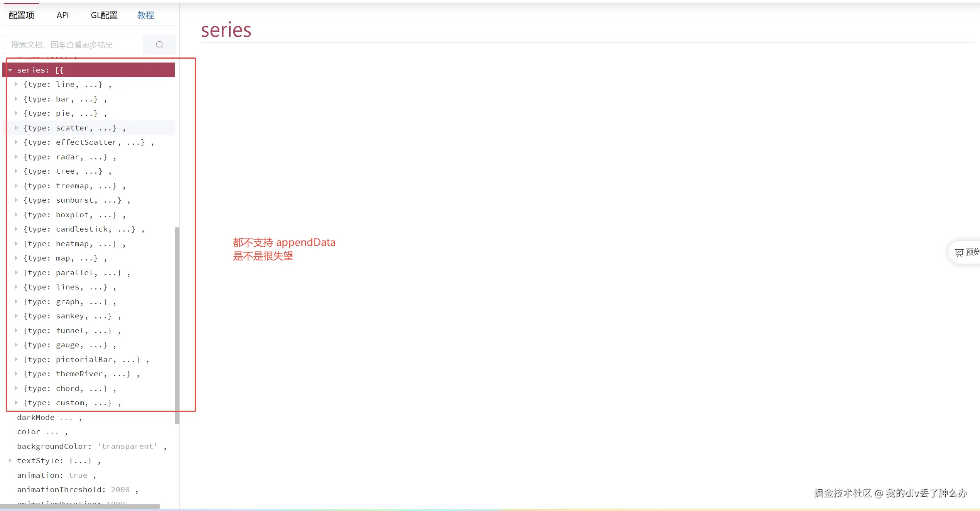Expand the type line series entry
980x511 pixels.
pos(16,84)
